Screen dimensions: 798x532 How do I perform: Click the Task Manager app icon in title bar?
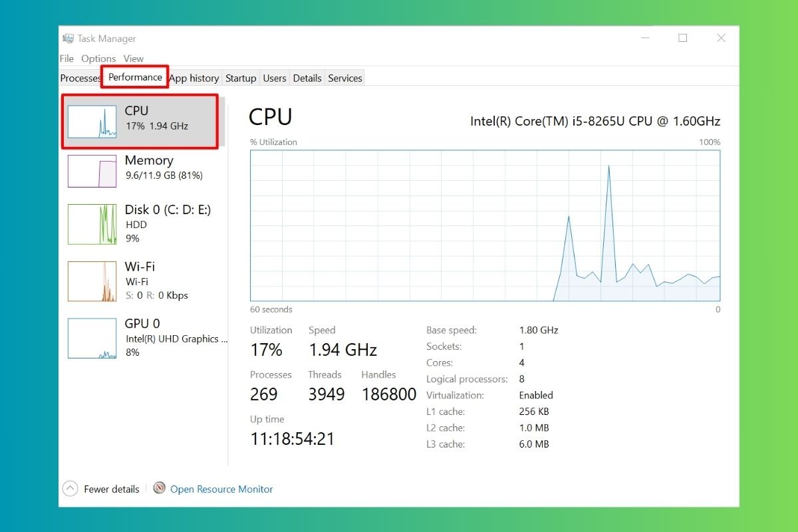(68, 39)
